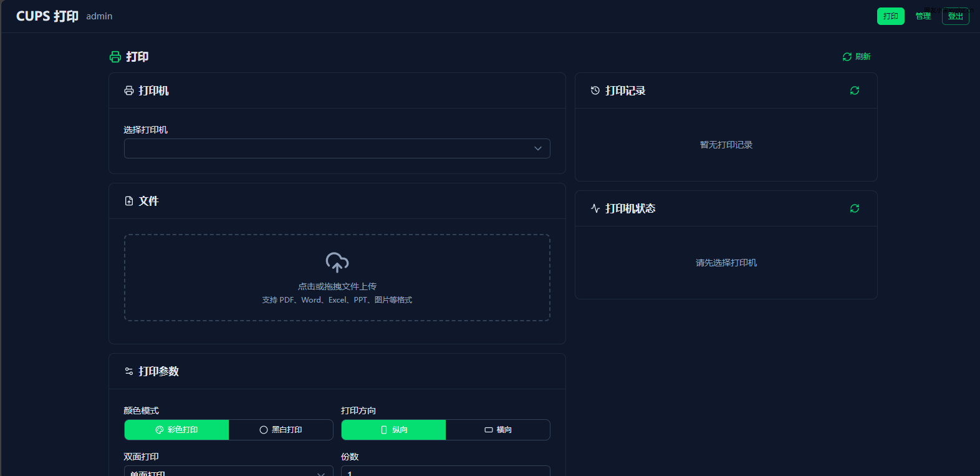Click the 登出 button to log out

(955, 16)
